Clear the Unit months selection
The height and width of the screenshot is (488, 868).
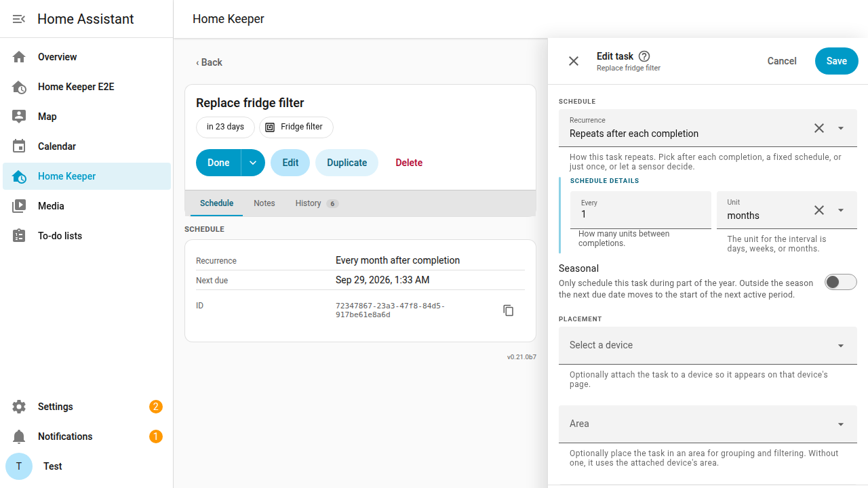click(819, 210)
